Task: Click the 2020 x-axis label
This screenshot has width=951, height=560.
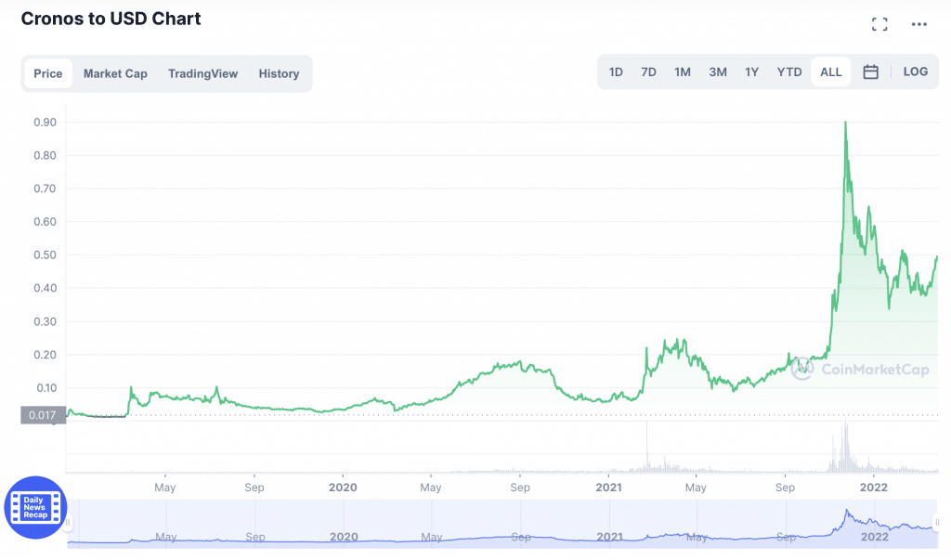Action: 343,488
